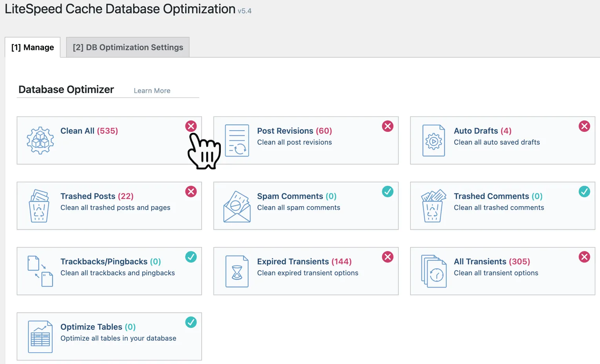
Task: Click the Optimize Tables spreadsheet icon
Action: (x=40, y=337)
